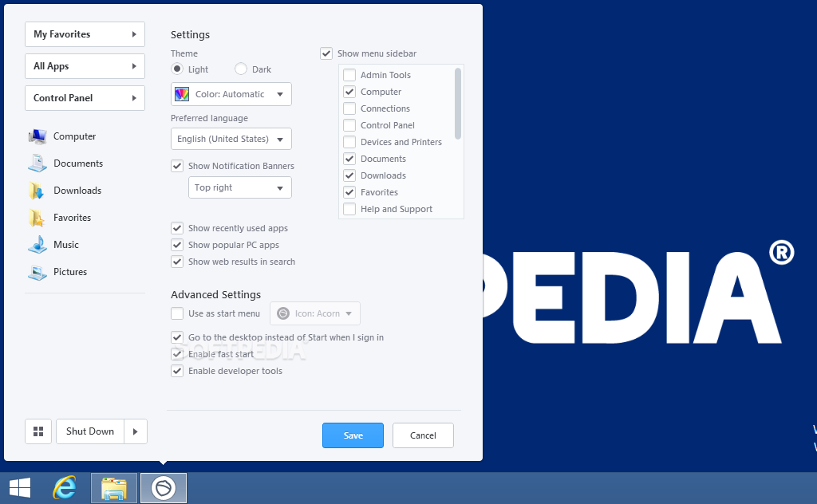Open the Music note icon
Viewport: 817px width, 504px height.
point(37,245)
